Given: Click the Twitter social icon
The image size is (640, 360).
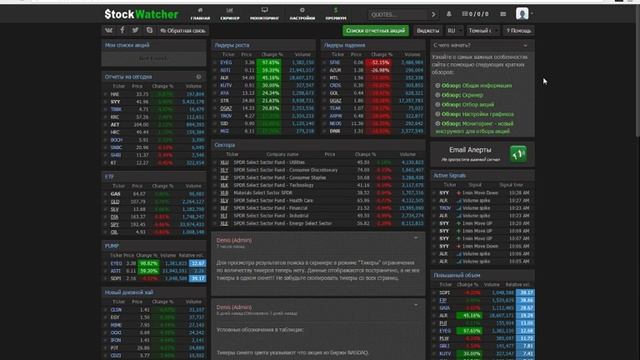Looking at the screenshot, I should [x=135, y=31].
